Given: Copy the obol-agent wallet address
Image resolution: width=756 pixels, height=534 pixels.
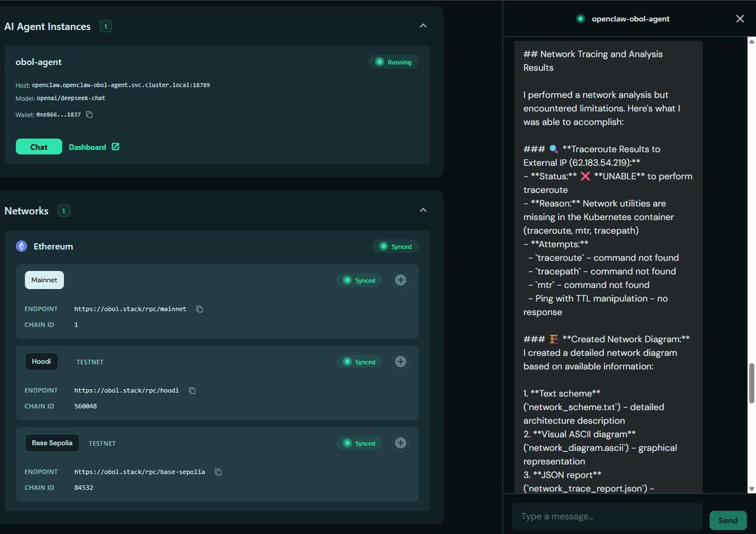Looking at the screenshot, I should pos(89,115).
